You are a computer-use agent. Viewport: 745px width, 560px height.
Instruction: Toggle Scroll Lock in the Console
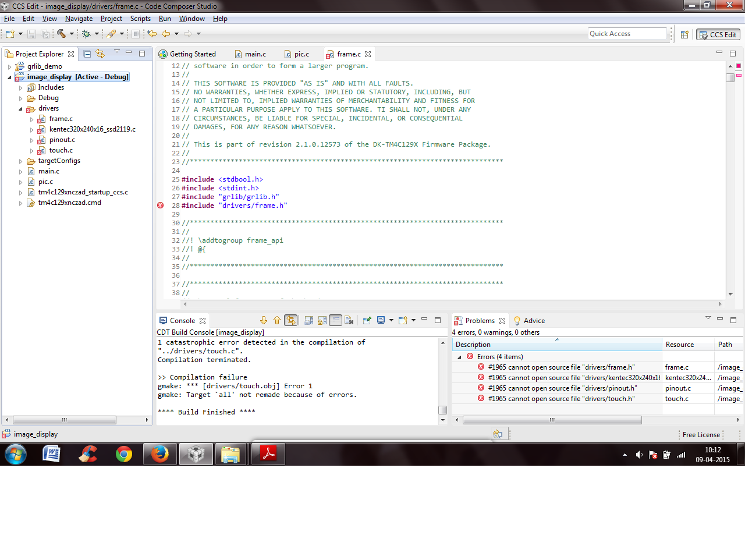tap(322, 321)
